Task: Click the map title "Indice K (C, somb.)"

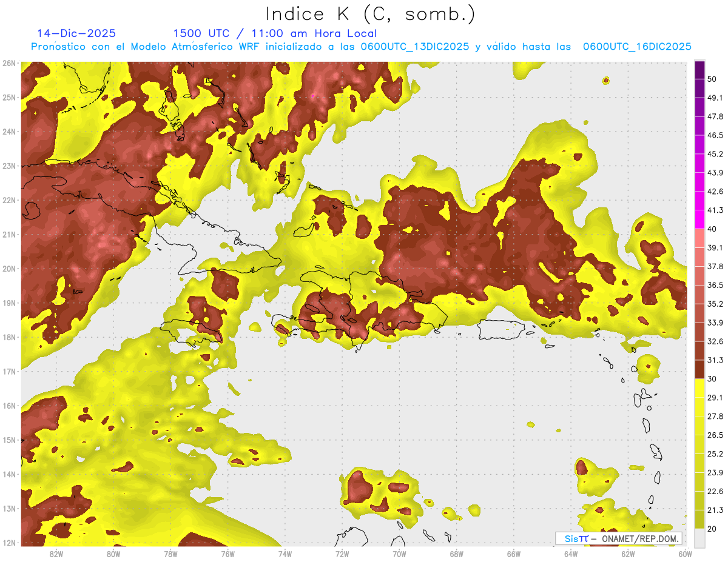Action: [x=371, y=14]
